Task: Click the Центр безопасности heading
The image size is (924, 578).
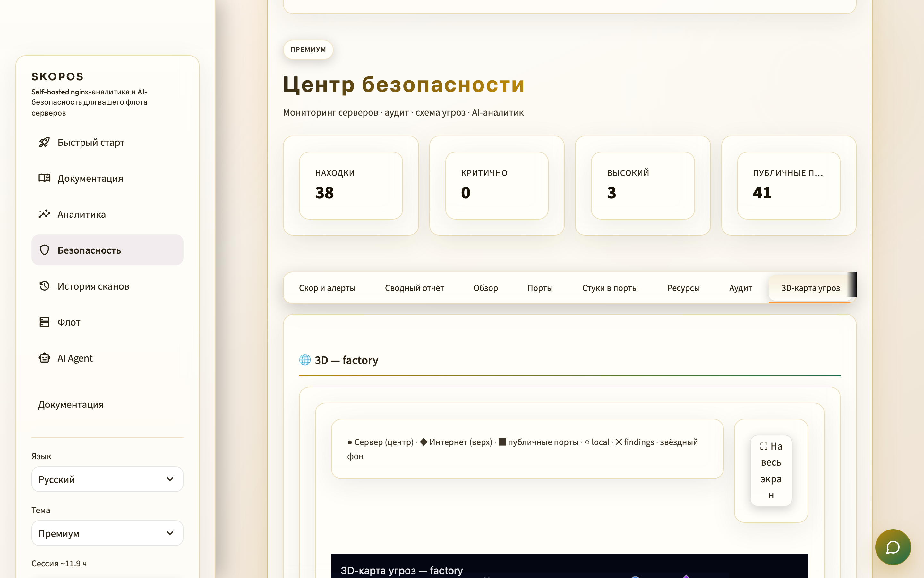Action: click(404, 84)
